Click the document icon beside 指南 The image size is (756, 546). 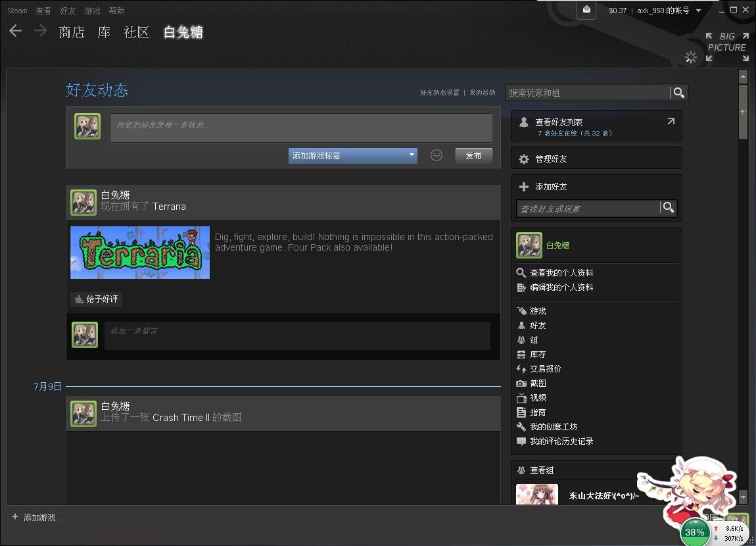coord(521,412)
